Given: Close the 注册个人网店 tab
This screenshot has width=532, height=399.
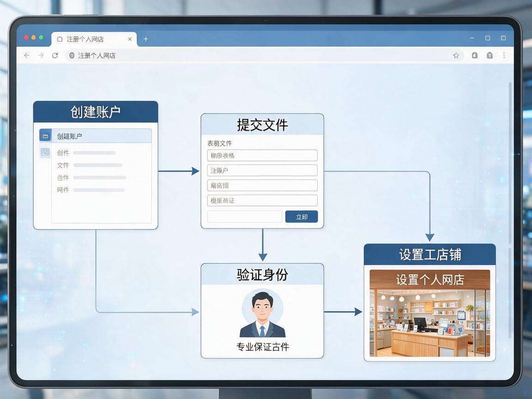Looking at the screenshot, I should 130,39.
